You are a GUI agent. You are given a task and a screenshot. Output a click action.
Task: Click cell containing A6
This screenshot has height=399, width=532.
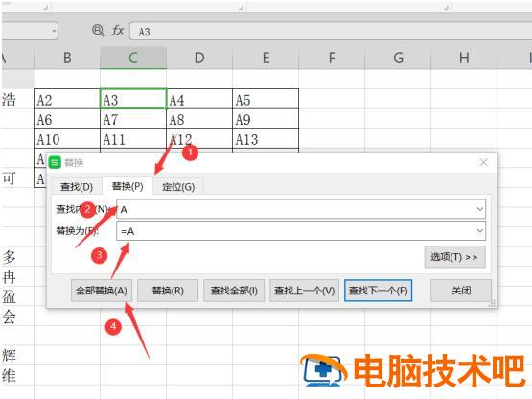[x=67, y=119]
